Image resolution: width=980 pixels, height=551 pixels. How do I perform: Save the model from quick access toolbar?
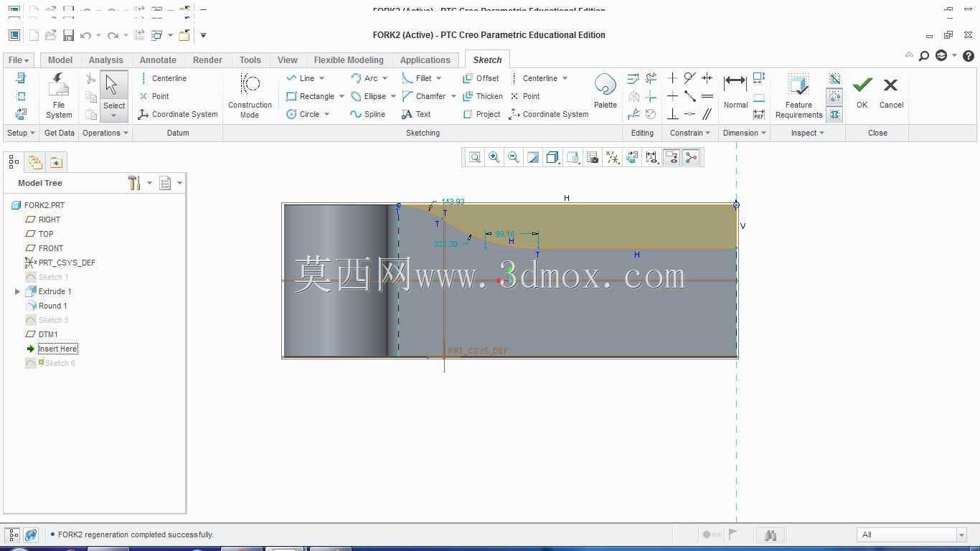click(x=68, y=35)
